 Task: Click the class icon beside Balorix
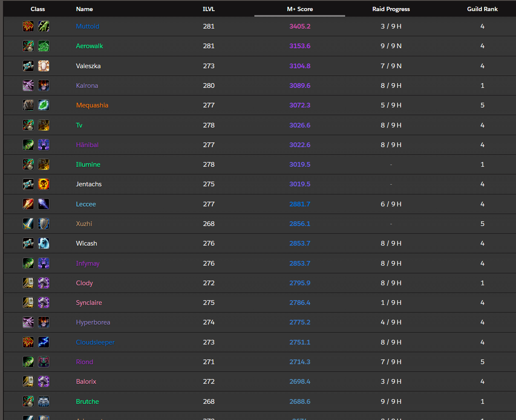click(x=28, y=382)
